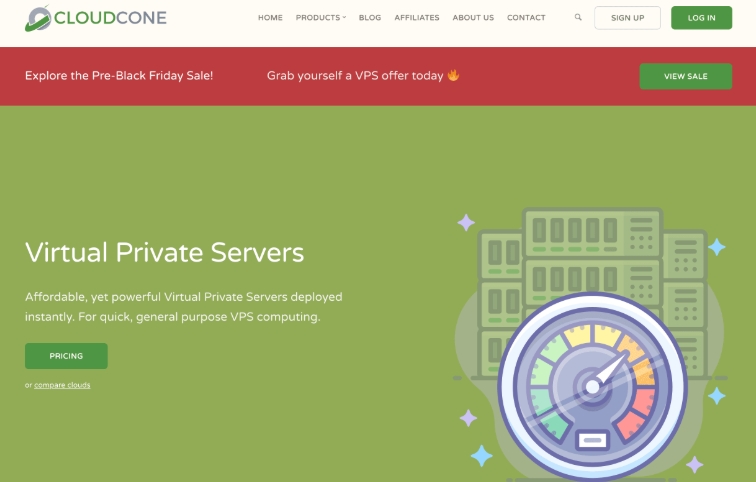Click the Pricing button
This screenshot has height=482, width=756.
[x=66, y=356]
